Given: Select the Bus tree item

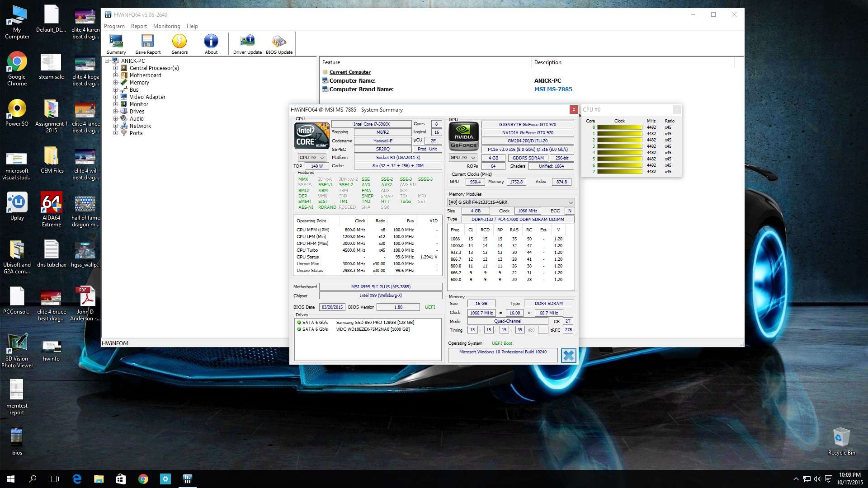Looking at the screenshot, I should (x=134, y=90).
